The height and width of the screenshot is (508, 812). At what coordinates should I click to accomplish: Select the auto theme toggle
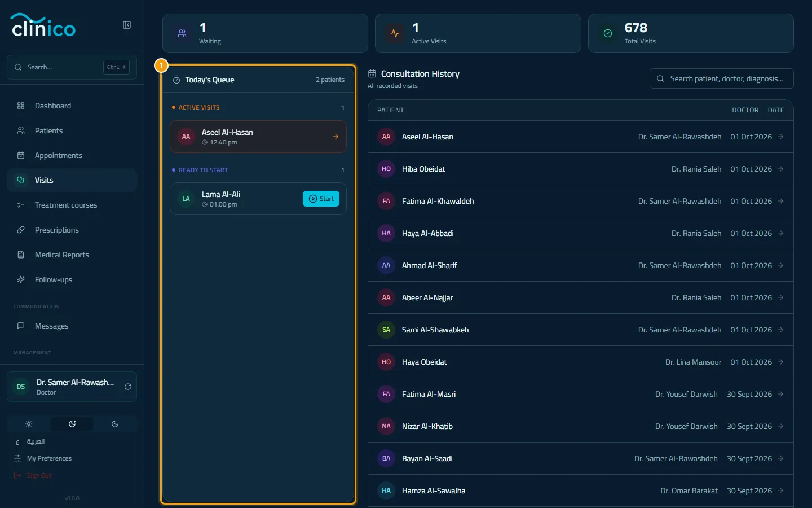[72, 424]
